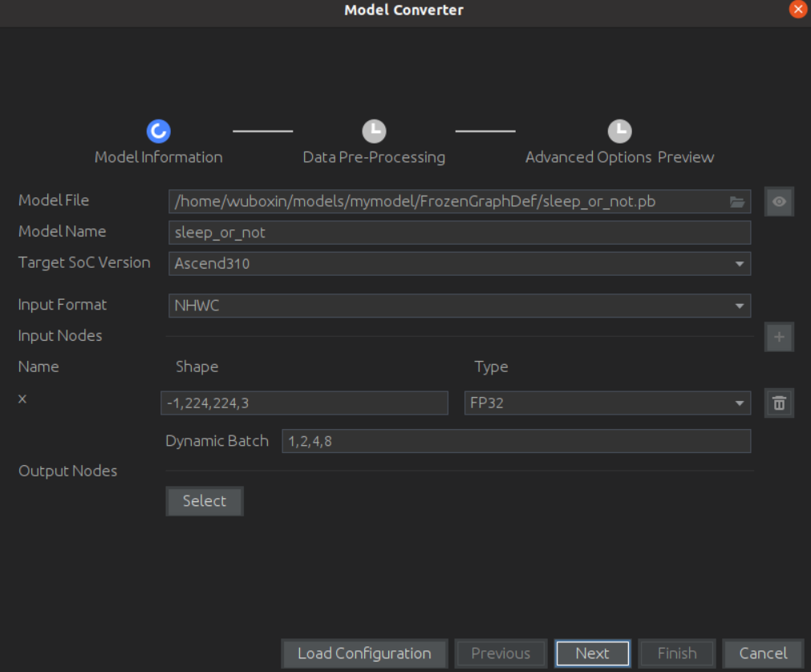Click the Target SoC Version label
The image size is (811, 672).
click(x=84, y=262)
